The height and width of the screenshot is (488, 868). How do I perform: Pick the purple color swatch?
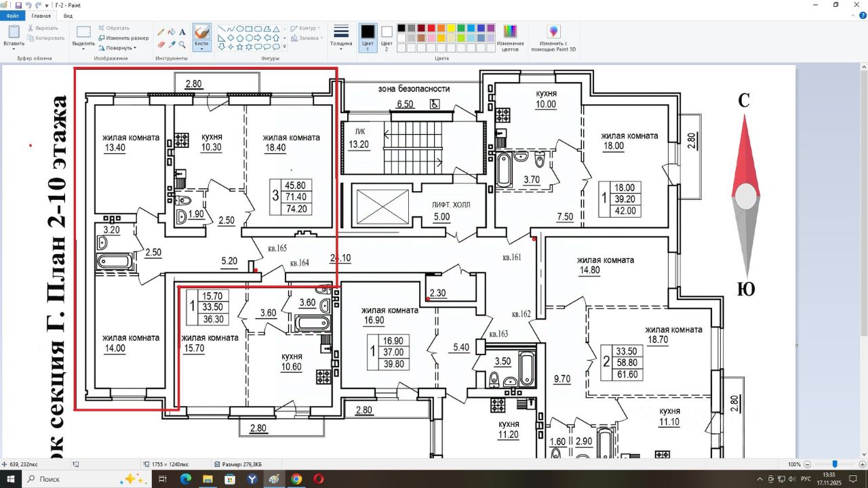(x=491, y=28)
